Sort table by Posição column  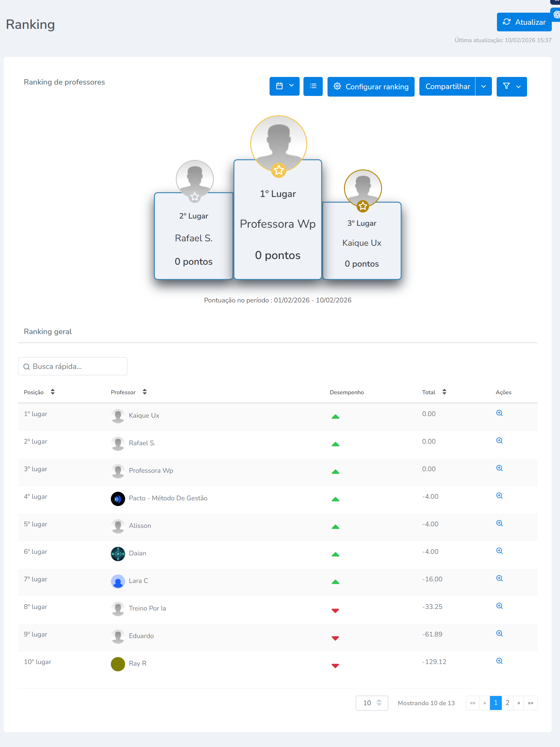pyautogui.click(x=52, y=392)
